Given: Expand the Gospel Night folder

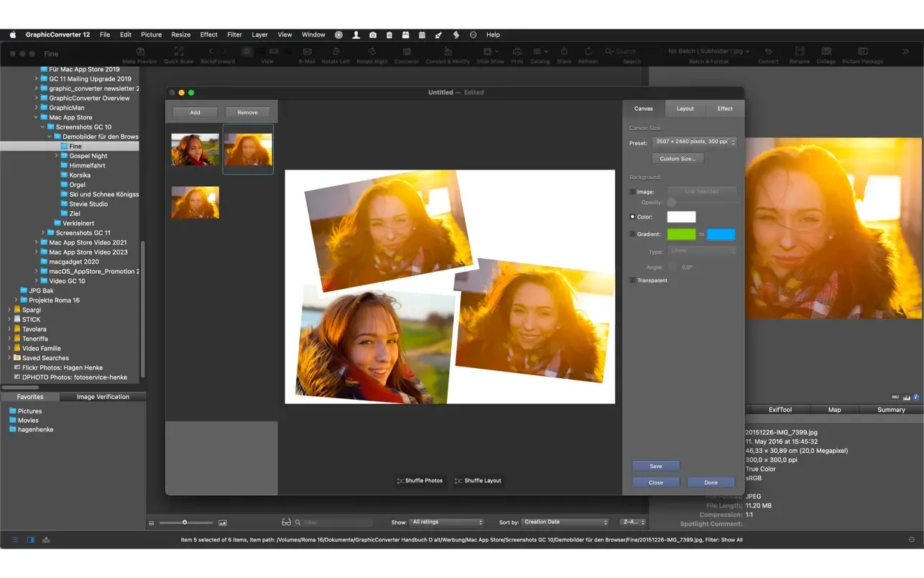Looking at the screenshot, I should pos(57,155).
